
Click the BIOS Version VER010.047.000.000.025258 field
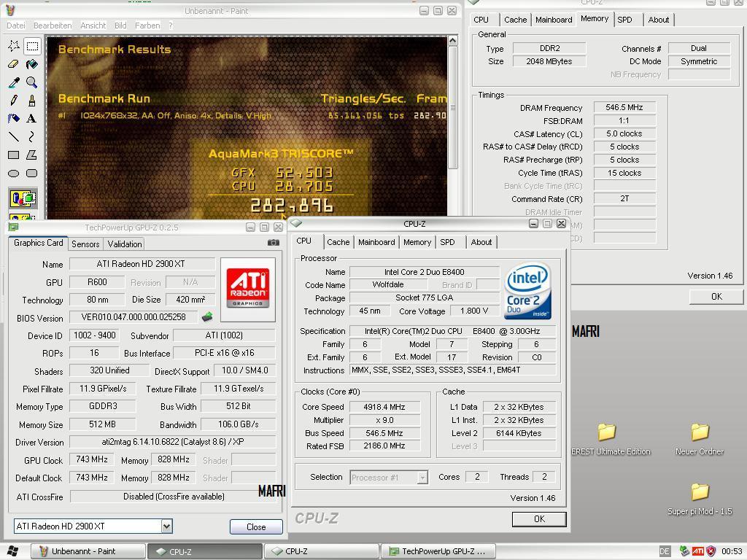133,317
